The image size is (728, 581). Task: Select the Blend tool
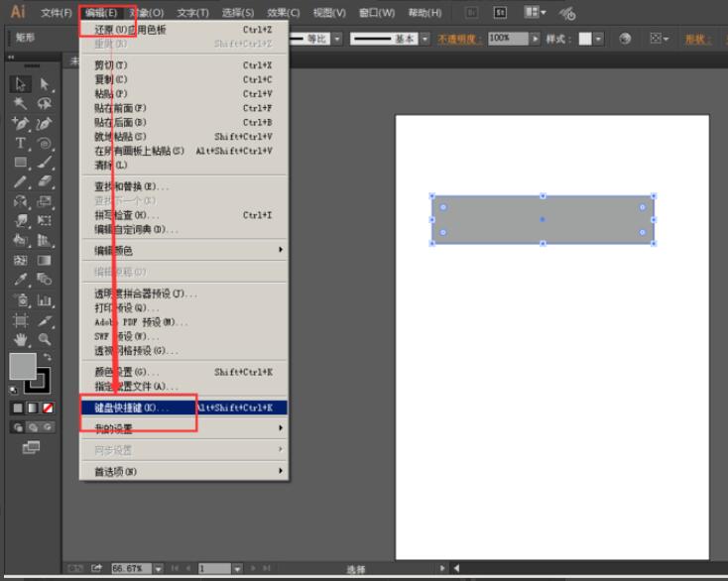pos(45,280)
